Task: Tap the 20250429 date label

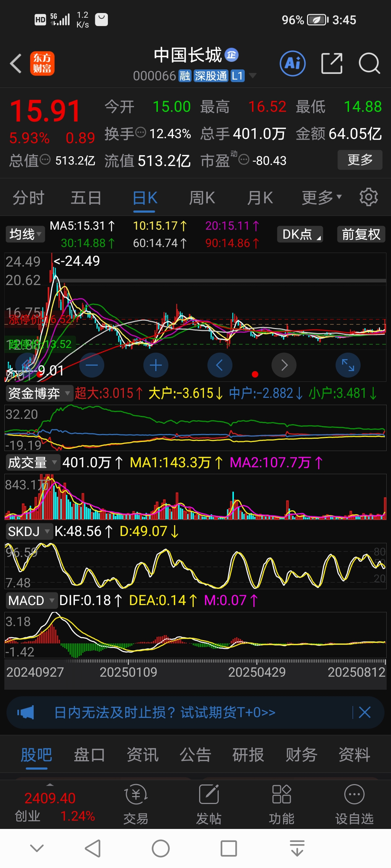Action: (x=257, y=672)
